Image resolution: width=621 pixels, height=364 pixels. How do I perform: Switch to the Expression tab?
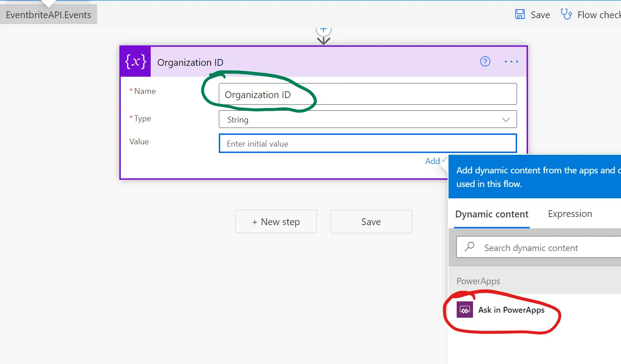(x=570, y=214)
